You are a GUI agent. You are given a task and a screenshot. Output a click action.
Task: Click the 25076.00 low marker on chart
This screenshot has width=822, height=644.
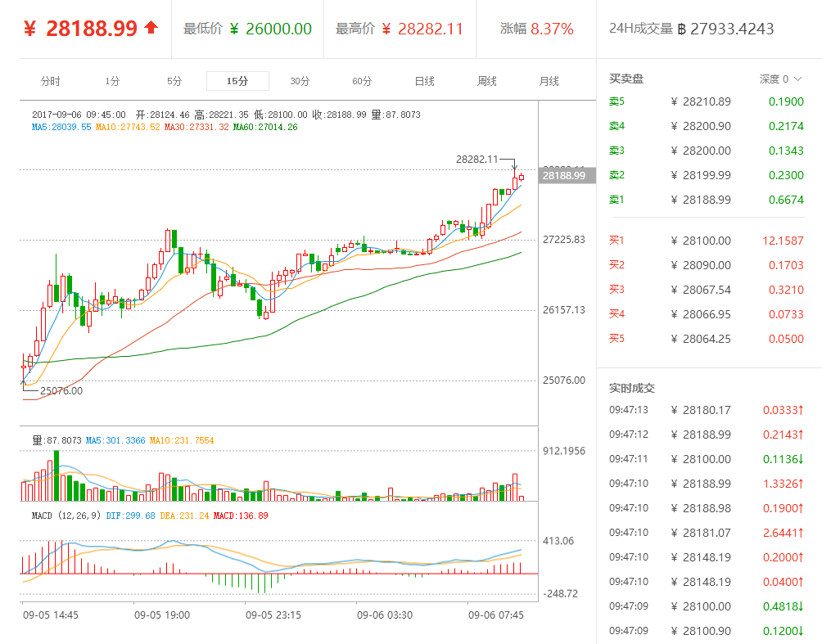click(61, 391)
